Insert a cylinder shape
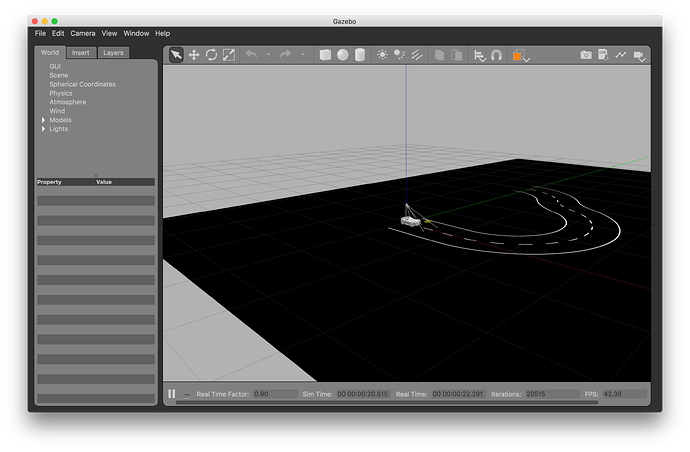The width and height of the screenshot is (690, 452). pos(359,55)
